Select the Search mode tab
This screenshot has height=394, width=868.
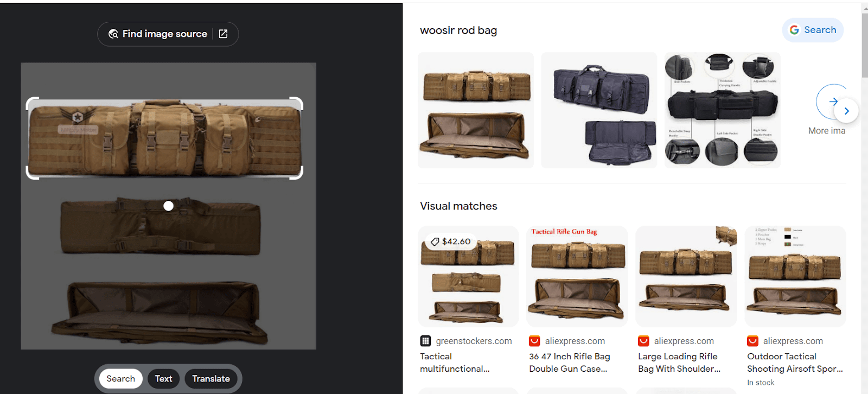pos(120,379)
